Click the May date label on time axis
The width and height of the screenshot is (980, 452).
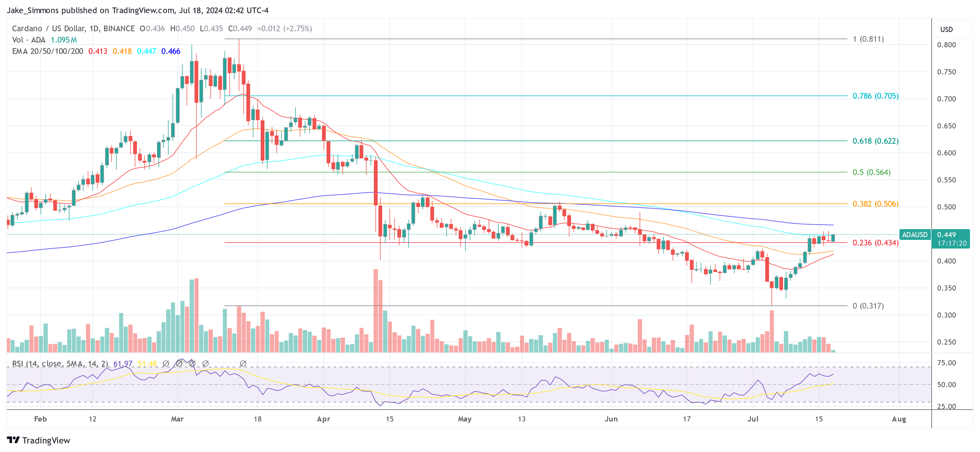pos(465,419)
